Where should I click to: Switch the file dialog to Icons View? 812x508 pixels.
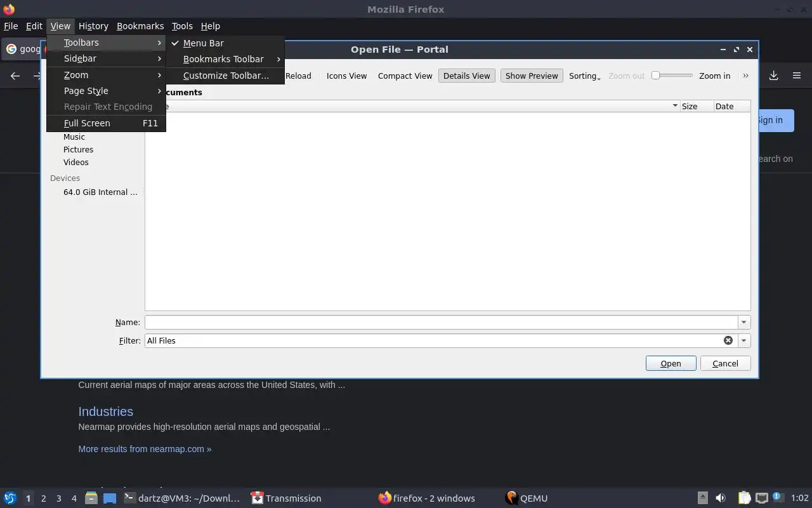(346, 76)
